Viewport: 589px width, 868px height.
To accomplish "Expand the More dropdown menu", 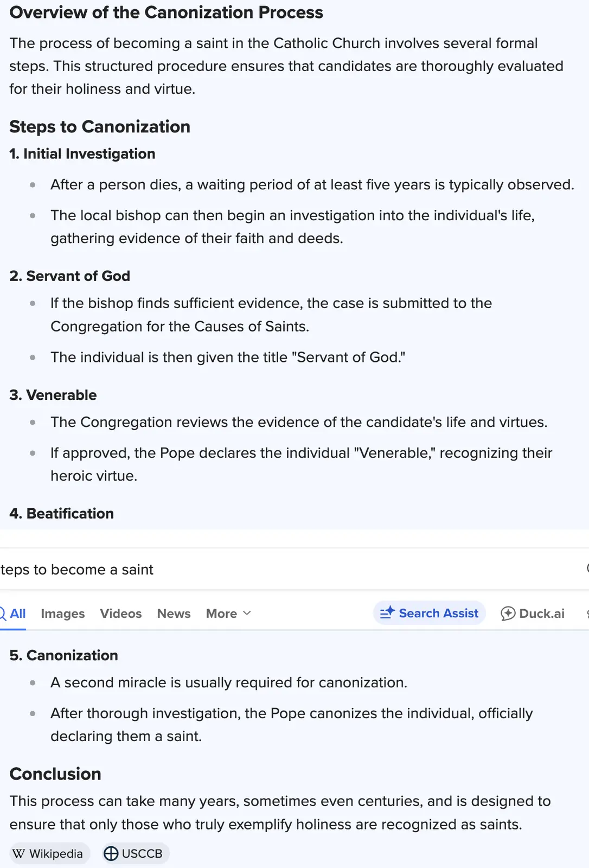I will [228, 614].
